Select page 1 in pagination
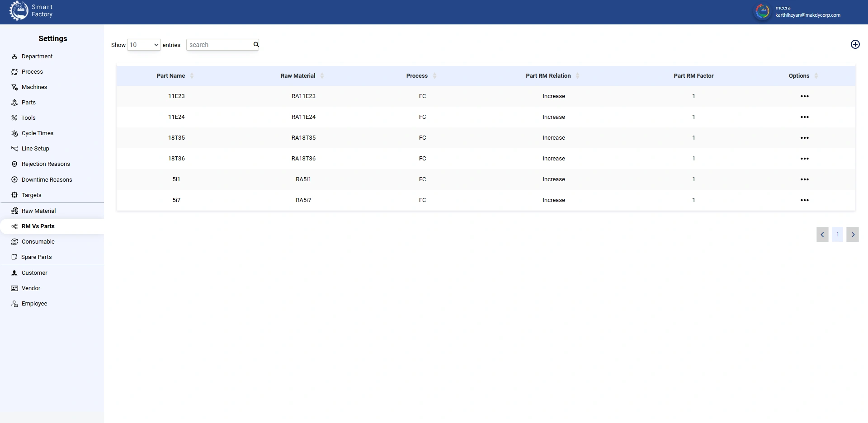 click(x=837, y=235)
